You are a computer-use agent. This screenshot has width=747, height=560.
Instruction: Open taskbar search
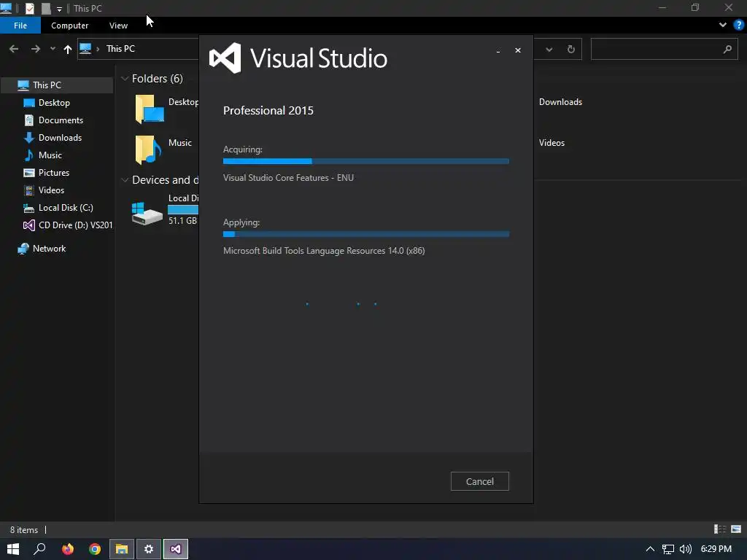click(39, 549)
